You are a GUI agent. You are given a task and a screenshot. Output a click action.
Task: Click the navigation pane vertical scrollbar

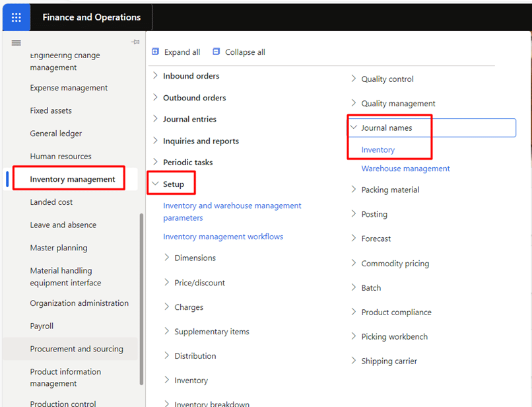(141, 297)
